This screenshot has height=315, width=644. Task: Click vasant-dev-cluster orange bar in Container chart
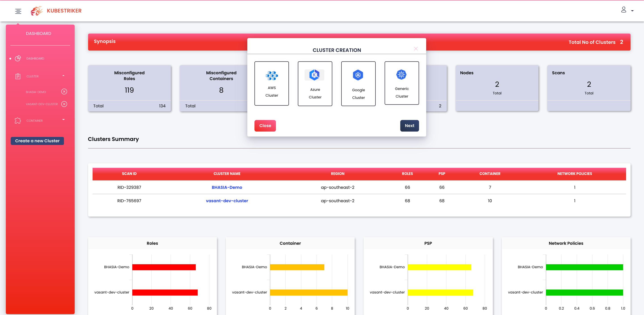click(x=309, y=292)
